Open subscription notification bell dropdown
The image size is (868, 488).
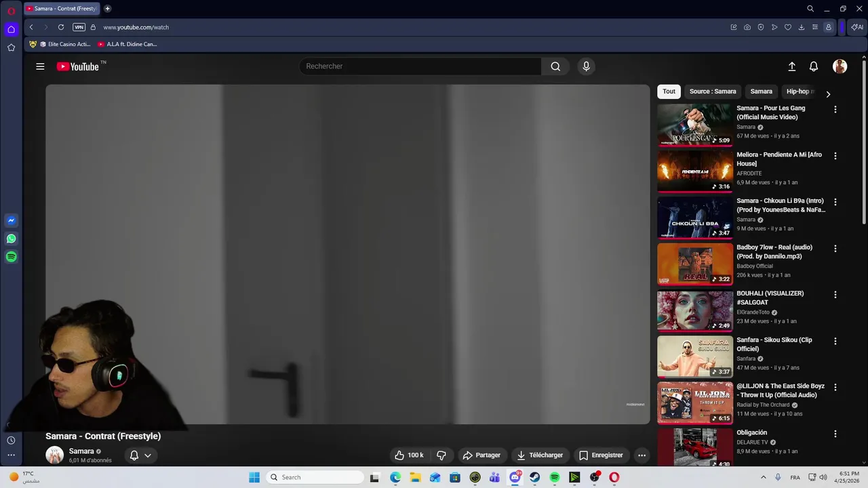[x=140, y=455]
